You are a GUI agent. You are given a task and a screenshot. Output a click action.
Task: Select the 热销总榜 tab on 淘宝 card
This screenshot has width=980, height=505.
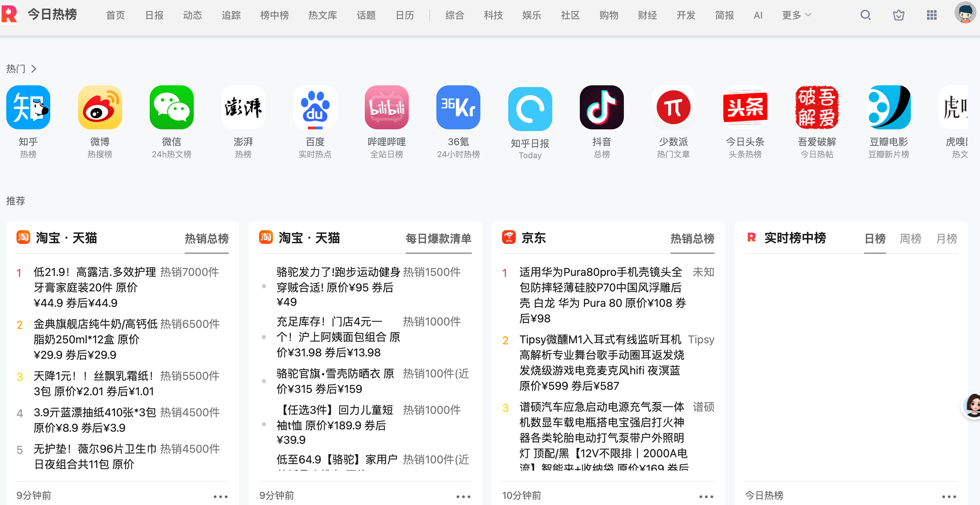tap(206, 238)
